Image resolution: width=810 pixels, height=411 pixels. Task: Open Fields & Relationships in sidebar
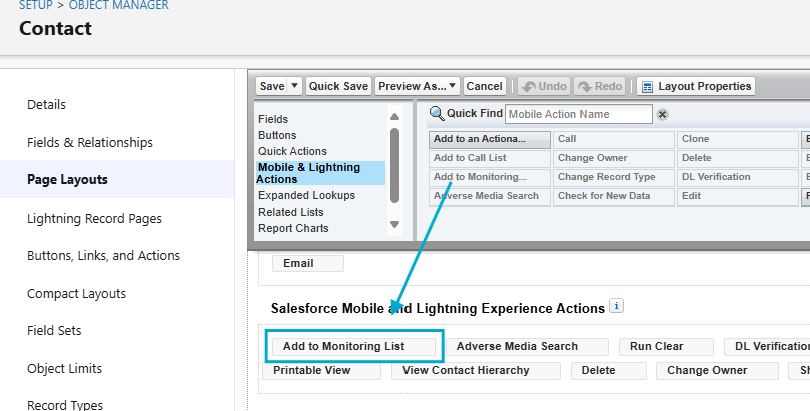[x=90, y=143]
